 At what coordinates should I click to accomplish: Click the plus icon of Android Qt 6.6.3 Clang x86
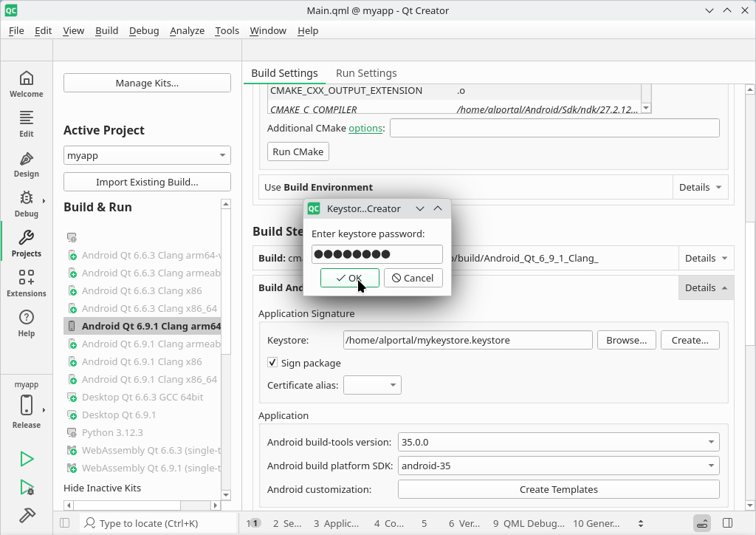coord(72,291)
